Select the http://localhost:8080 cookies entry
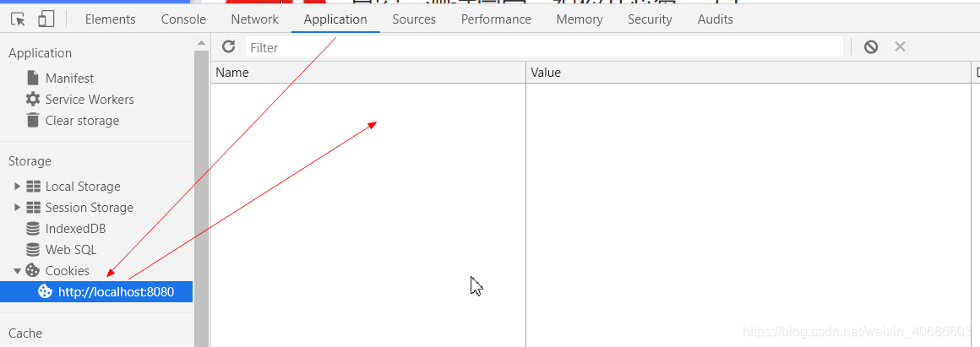The width and height of the screenshot is (980, 347). [x=96, y=291]
